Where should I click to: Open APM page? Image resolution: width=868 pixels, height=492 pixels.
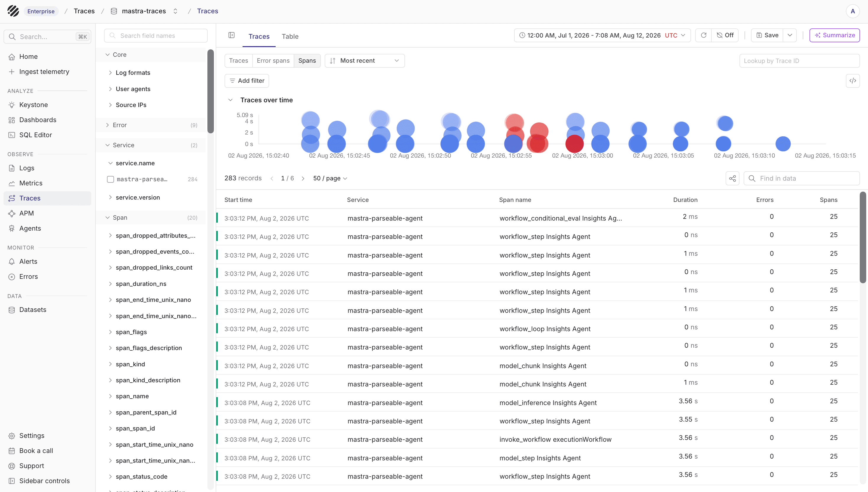click(x=47, y=213)
